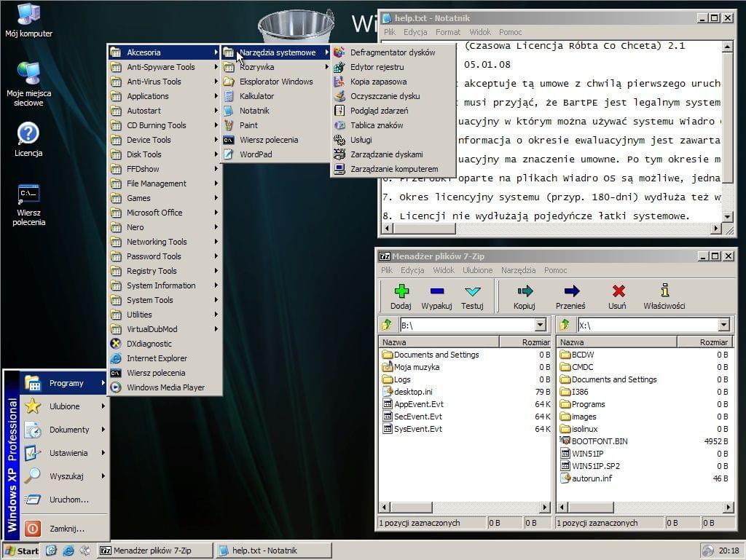Select the Mój komputer desktop icon
The width and height of the screenshot is (746, 560).
coord(28,20)
